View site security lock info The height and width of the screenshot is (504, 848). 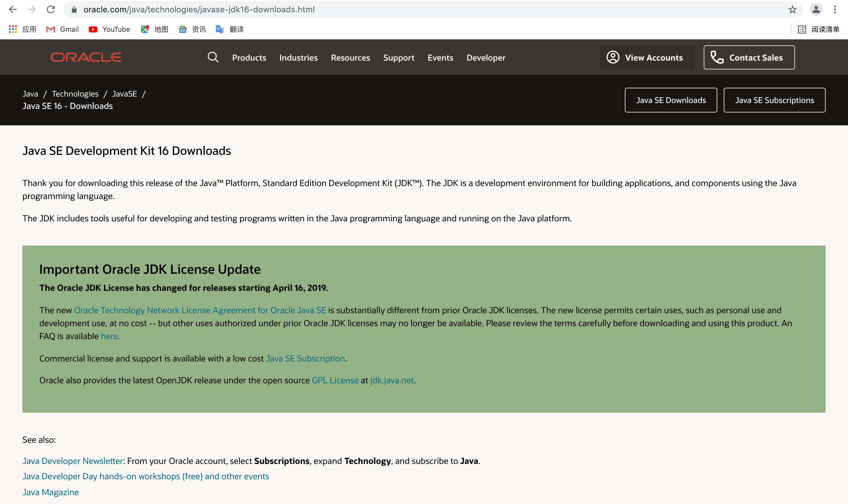pos(74,9)
